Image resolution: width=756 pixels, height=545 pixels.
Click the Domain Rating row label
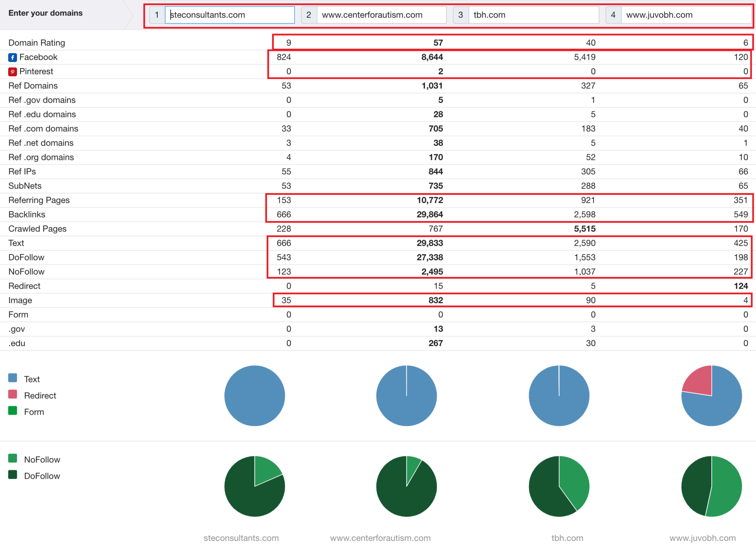pyautogui.click(x=37, y=43)
